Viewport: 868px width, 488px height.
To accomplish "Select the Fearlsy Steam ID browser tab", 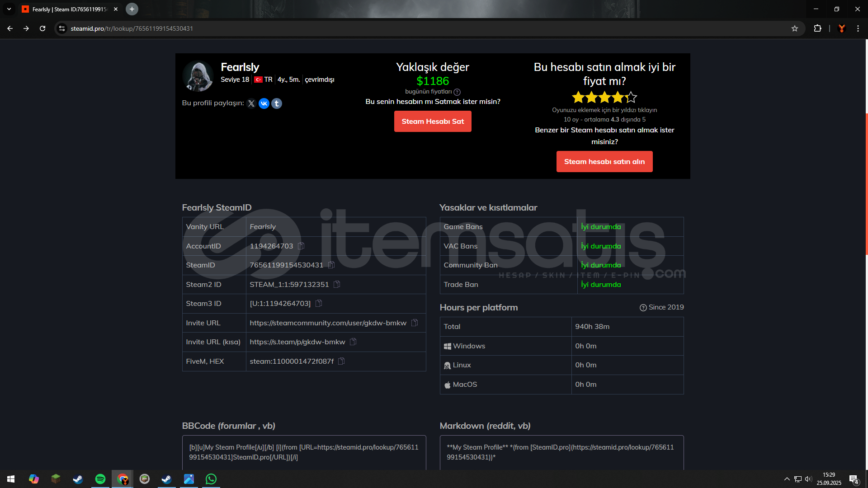I will tap(68, 9).
